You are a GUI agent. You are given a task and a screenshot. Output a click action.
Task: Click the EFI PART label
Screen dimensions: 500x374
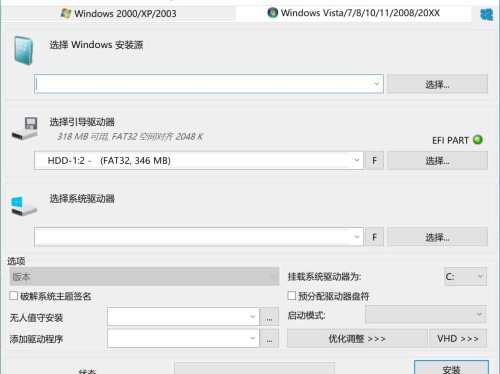(450, 140)
